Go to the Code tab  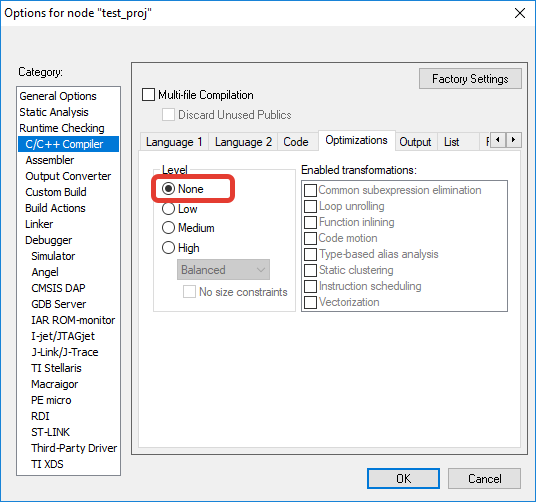(x=296, y=142)
